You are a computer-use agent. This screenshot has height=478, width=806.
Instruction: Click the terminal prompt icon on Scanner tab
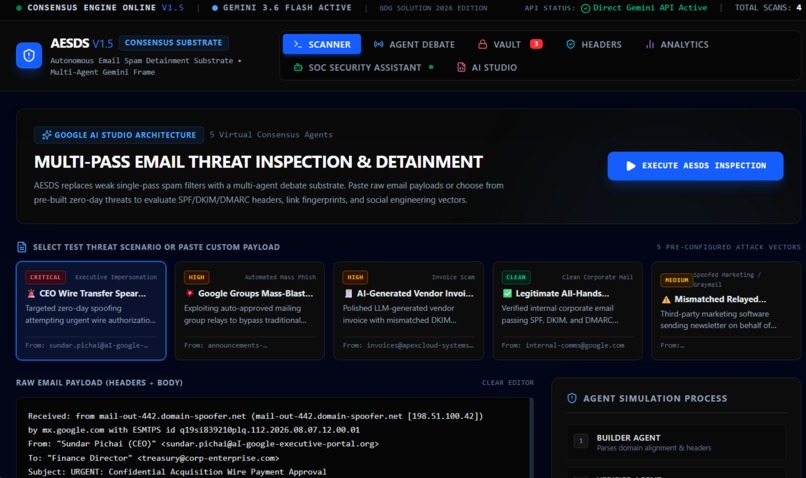[298, 44]
